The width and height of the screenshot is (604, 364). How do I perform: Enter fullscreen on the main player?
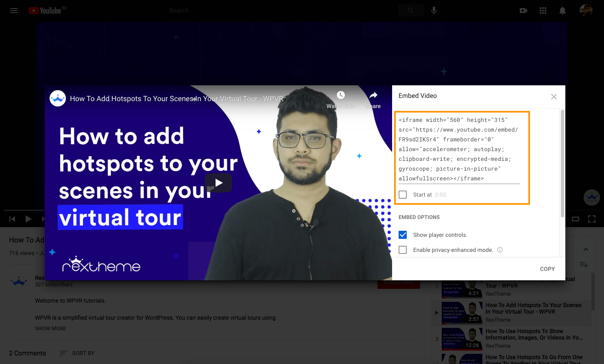pyautogui.click(x=592, y=219)
